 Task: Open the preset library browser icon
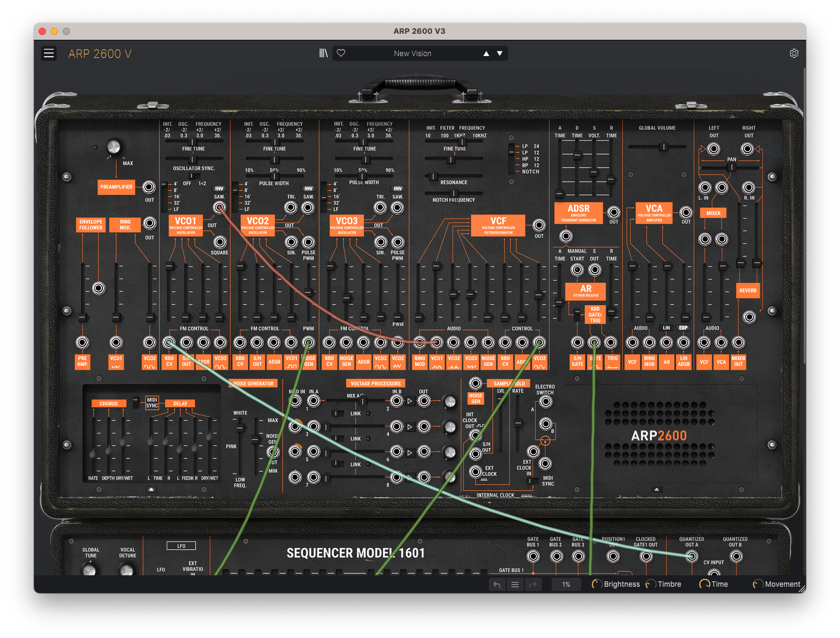point(323,54)
